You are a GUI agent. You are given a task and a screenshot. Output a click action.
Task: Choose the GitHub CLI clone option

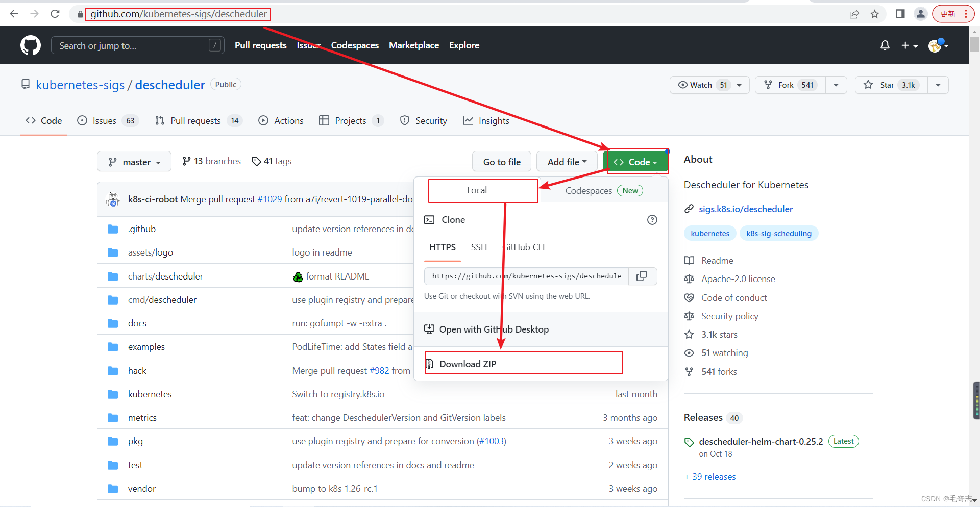524,247
